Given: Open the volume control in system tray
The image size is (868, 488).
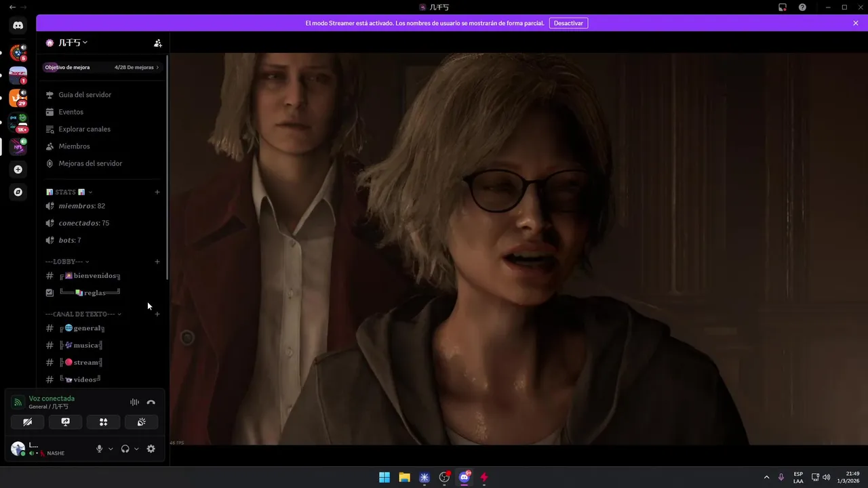Looking at the screenshot, I should click(826, 477).
